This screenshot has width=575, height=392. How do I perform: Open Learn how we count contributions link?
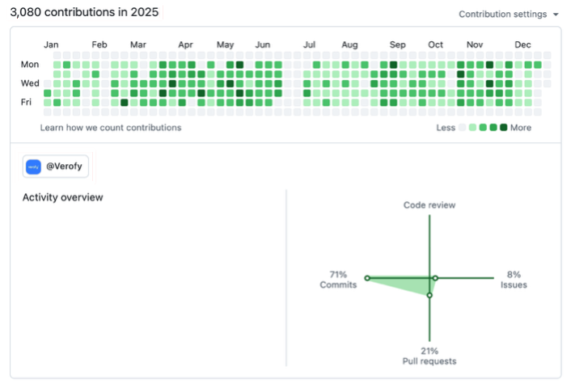tap(111, 128)
